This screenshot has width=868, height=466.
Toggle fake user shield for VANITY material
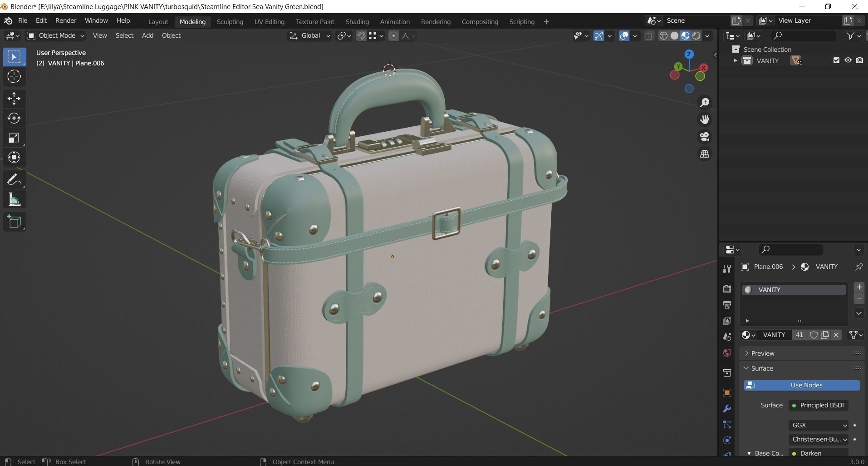(814, 335)
